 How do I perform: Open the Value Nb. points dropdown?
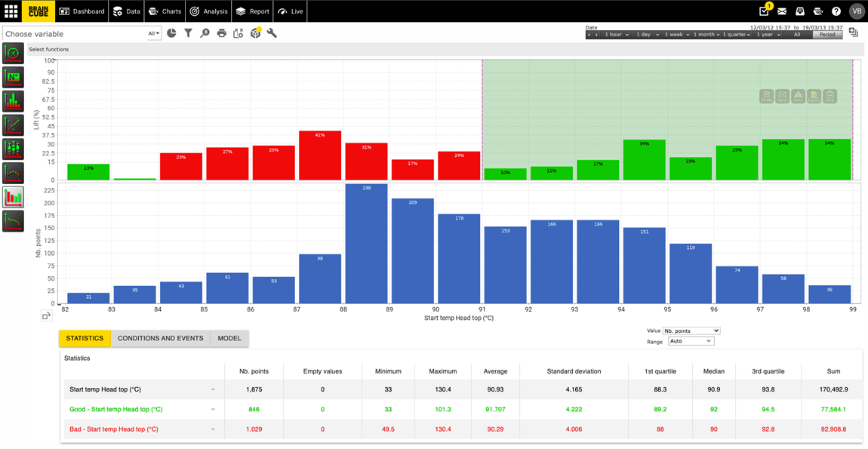point(691,331)
